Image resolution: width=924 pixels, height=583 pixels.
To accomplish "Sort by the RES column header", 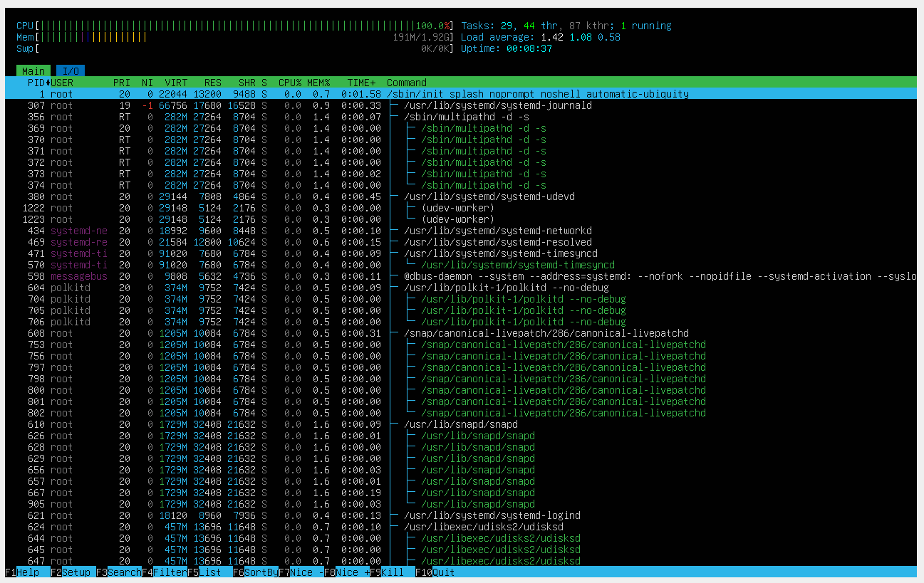I will (x=213, y=83).
